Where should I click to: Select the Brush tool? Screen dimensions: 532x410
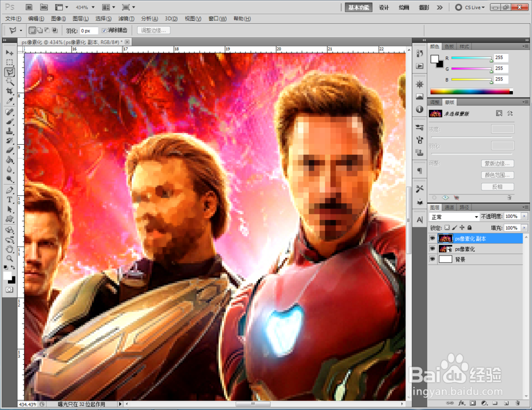(x=10, y=121)
